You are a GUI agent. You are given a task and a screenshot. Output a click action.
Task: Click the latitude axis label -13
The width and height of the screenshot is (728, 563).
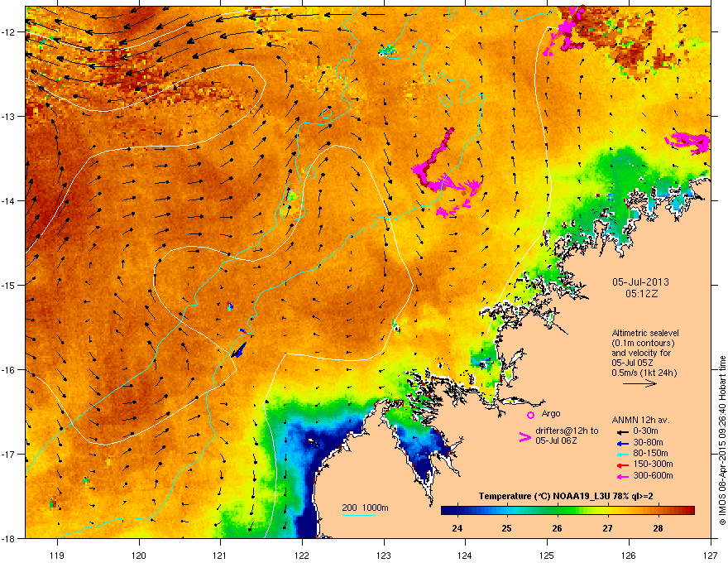[9, 117]
